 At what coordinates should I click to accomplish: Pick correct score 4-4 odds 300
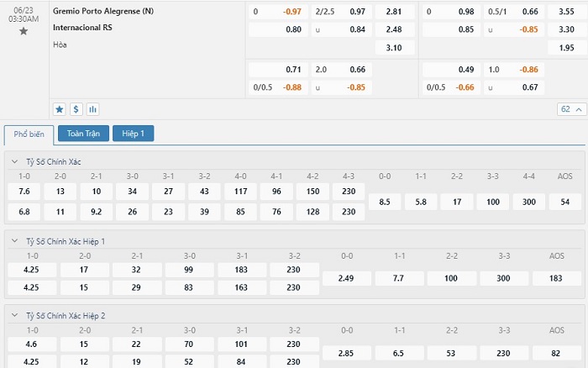click(528, 202)
